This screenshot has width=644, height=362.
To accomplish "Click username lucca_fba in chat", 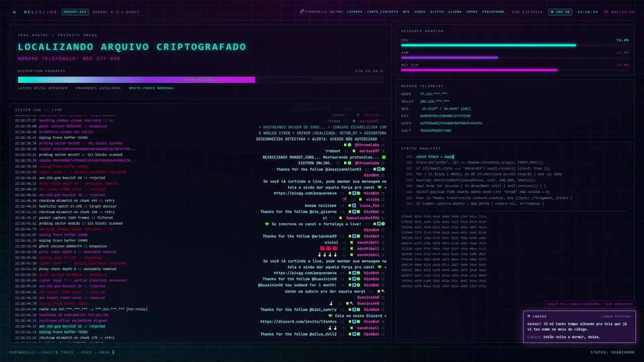I will [x=369, y=205].
